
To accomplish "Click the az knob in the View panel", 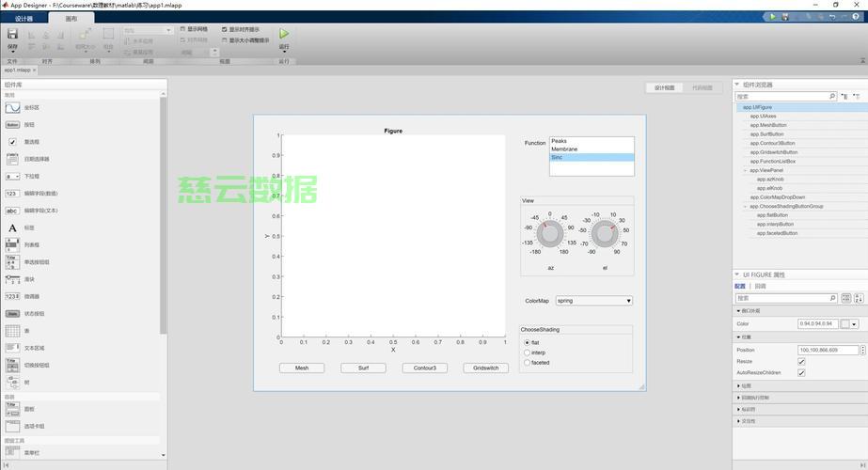I will coord(550,234).
